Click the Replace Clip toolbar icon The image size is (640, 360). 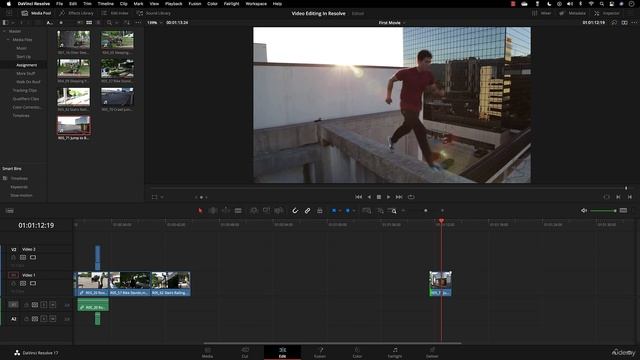click(x=279, y=211)
